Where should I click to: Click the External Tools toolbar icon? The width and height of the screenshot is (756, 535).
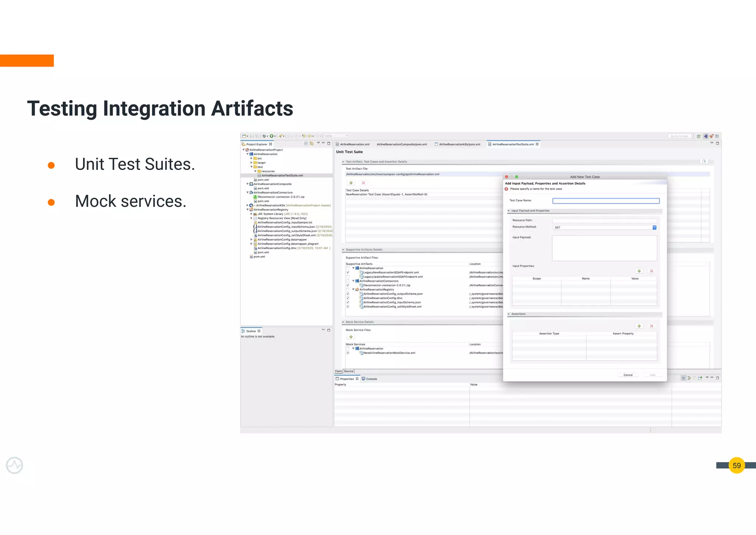tap(281, 136)
